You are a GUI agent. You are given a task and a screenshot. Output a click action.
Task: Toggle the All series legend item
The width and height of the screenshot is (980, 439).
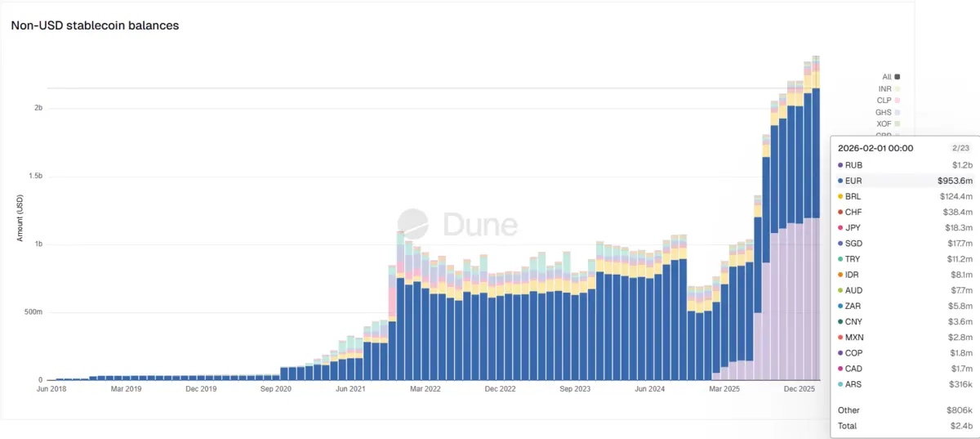click(891, 77)
